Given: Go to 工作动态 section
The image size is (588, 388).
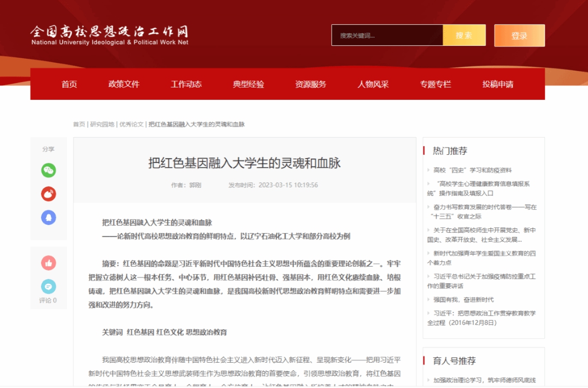Looking at the screenshot, I should [x=186, y=84].
